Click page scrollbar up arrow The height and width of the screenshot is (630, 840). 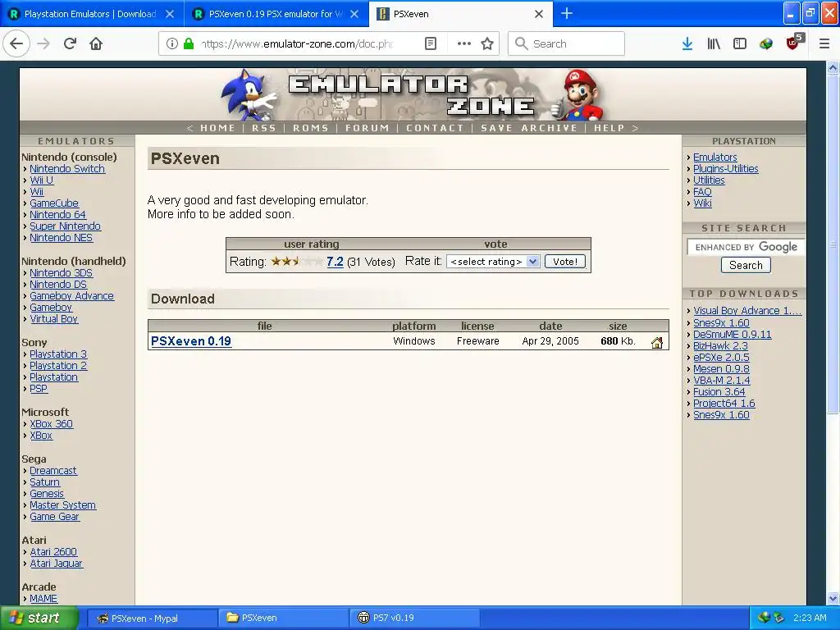pyautogui.click(x=833, y=68)
